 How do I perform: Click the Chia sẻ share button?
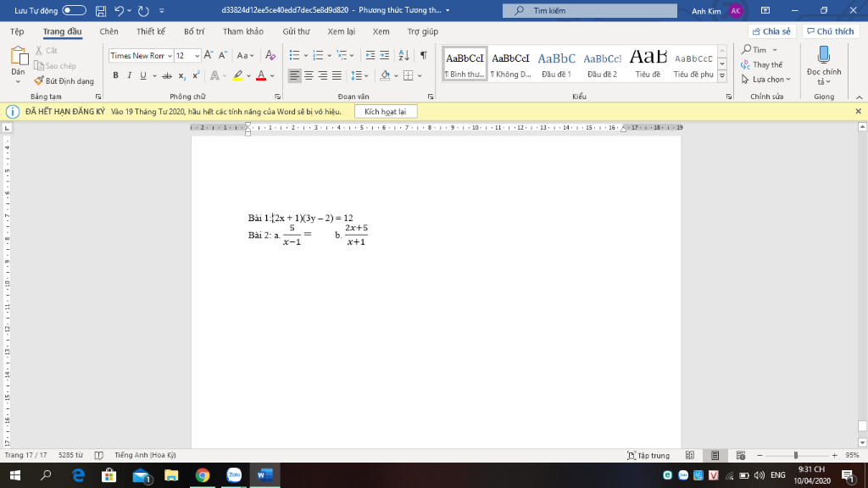pyautogui.click(x=771, y=31)
